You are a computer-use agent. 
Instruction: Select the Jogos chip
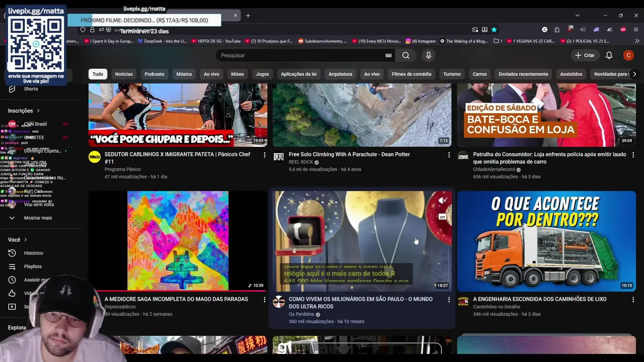(262, 74)
